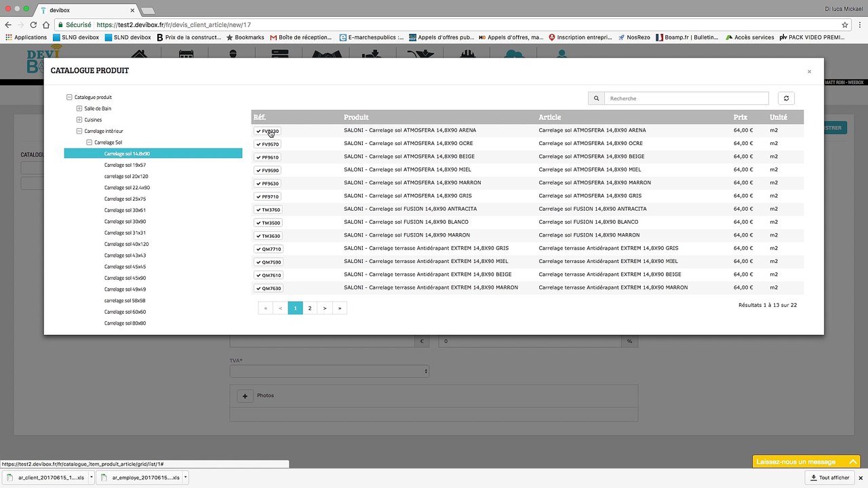Open dropdown for ar_employe download item
This screenshot has width=868, height=488.
(x=185, y=477)
